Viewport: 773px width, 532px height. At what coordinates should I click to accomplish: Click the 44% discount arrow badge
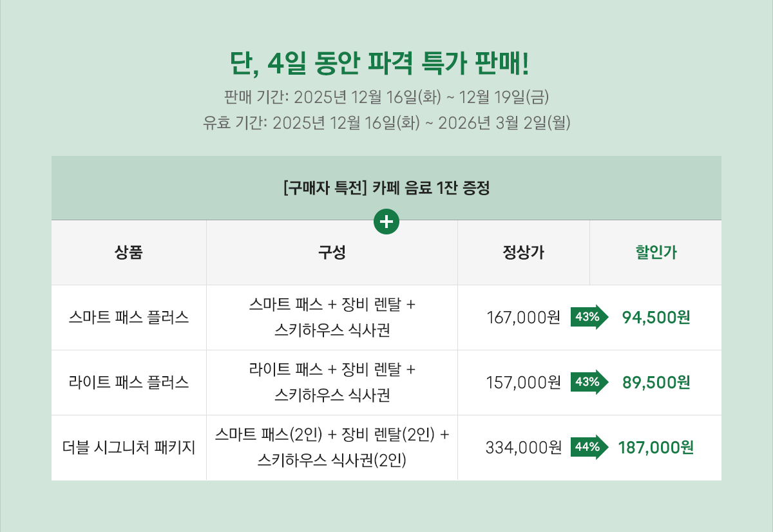pyautogui.click(x=589, y=447)
